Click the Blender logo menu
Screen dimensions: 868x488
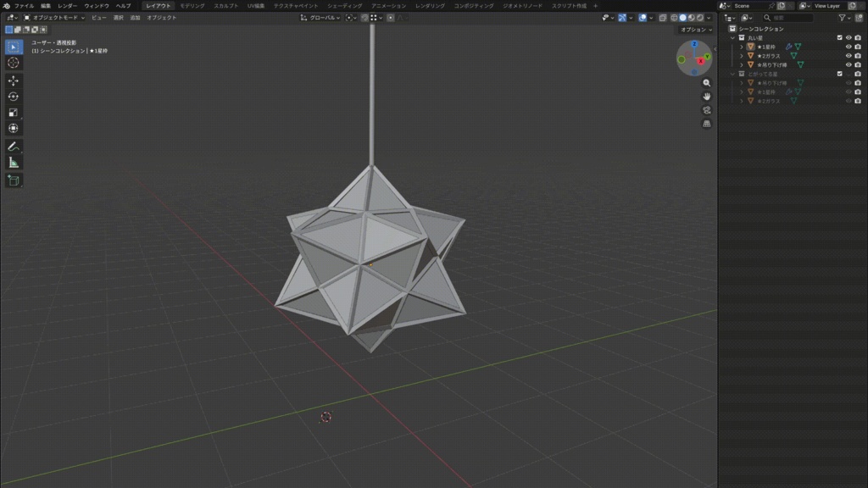point(7,6)
